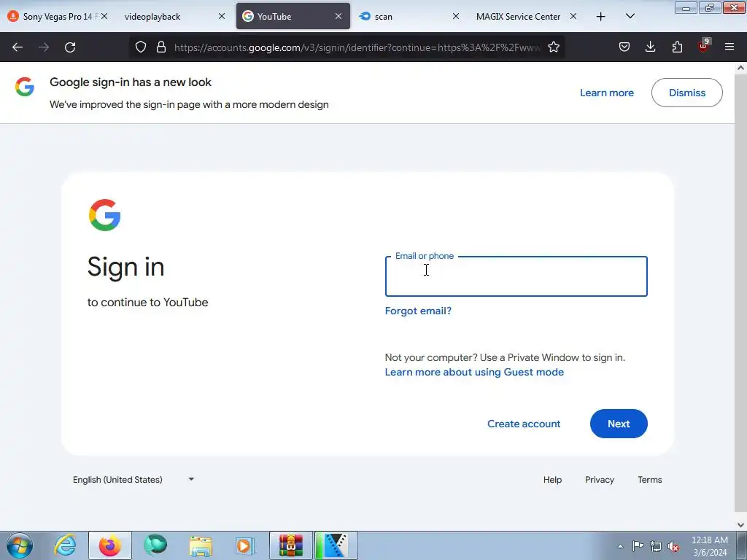747x560 pixels.
Task: Click the address bar URL
Action: point(357,47)
